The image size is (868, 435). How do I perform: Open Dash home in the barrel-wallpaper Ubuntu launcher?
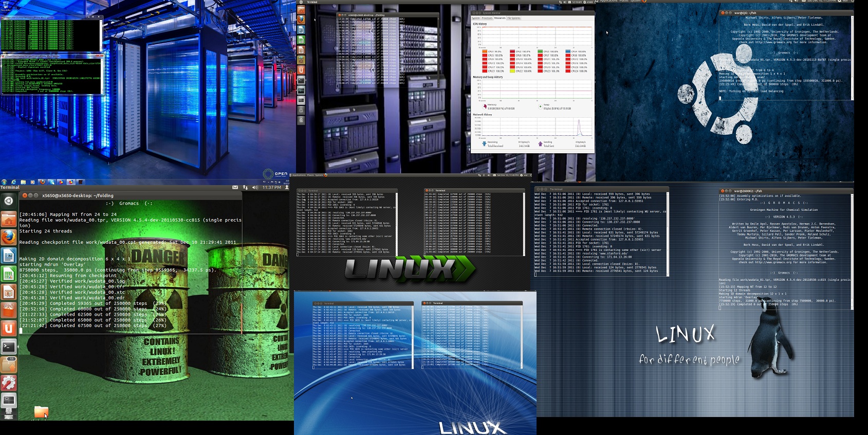9,201
